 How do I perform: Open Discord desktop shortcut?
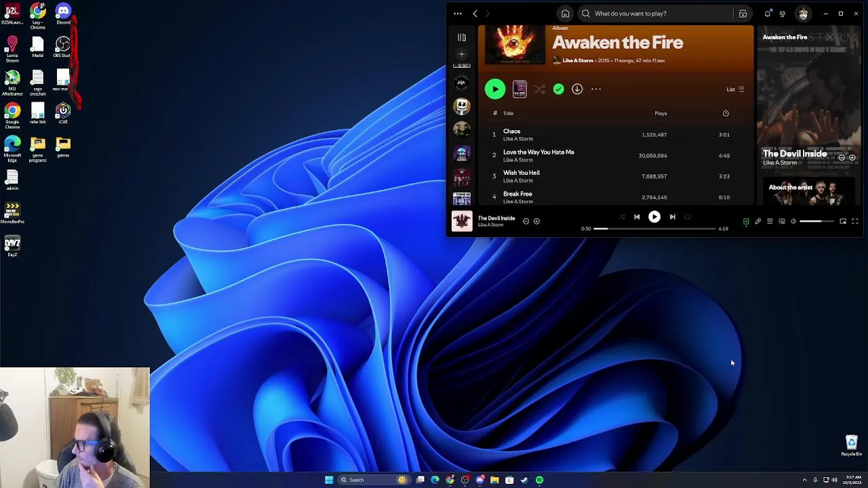[63, 14]
